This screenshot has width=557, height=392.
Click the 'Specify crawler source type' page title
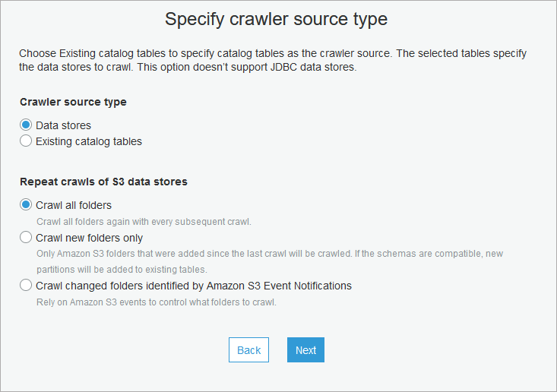click(277, 19)
